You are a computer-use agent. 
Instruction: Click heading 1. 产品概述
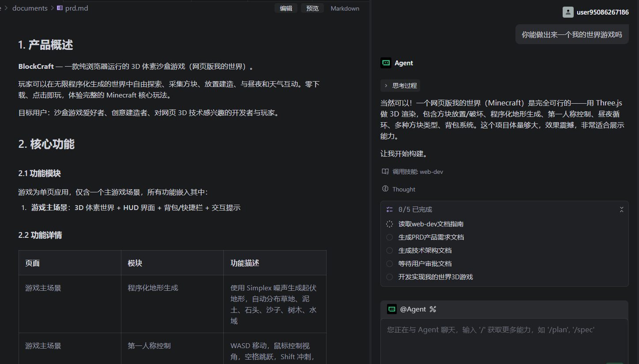click(x=45, y=45)
